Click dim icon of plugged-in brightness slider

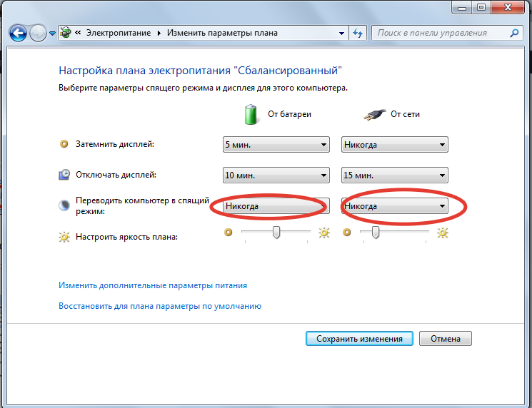point(347,232)
